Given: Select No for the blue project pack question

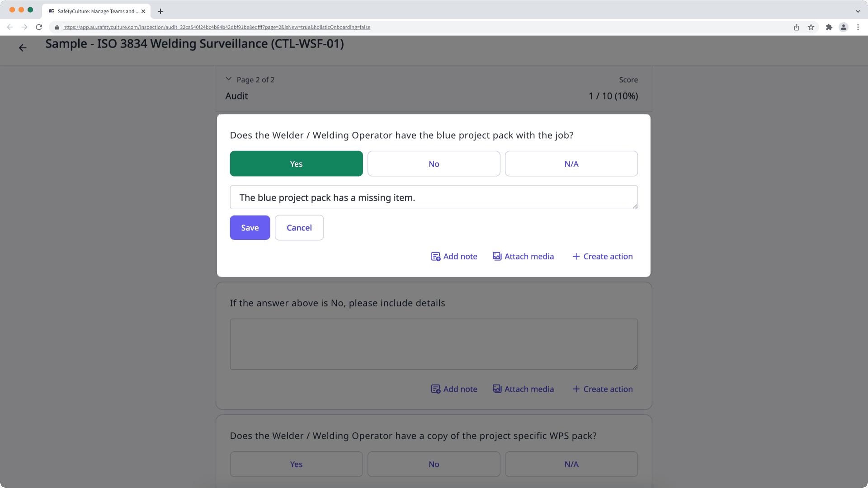Looking at the screenshot, I should coord(434,164).
